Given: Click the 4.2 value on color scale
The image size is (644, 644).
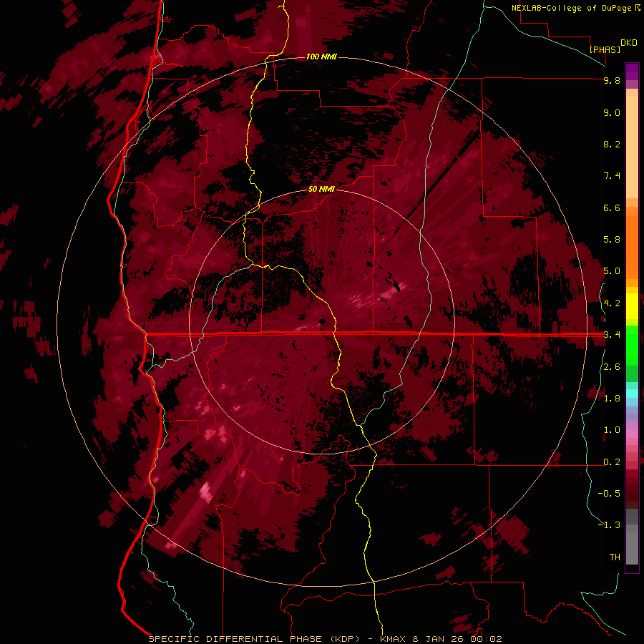Looking at the screenshot, I should pos(612,303).
